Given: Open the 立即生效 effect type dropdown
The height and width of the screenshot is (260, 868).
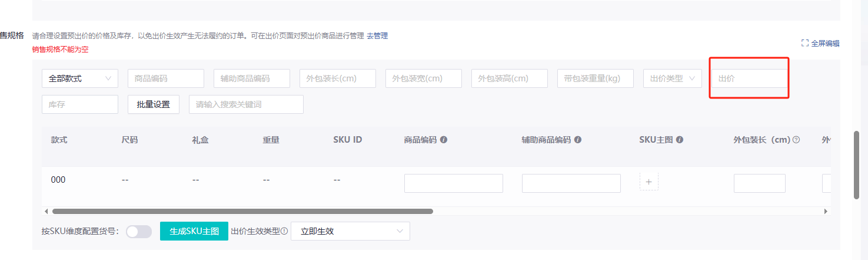Looking at the screenshot, I should click(350, 231).
